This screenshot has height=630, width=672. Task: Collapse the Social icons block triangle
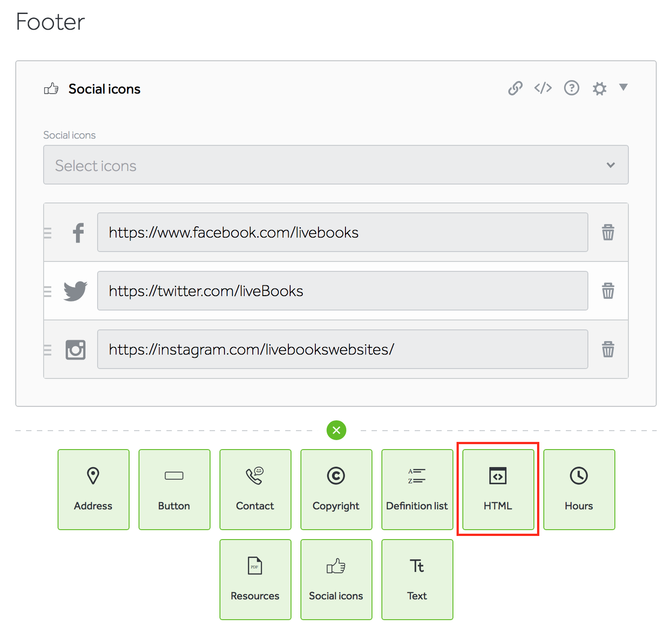(623, 87)
